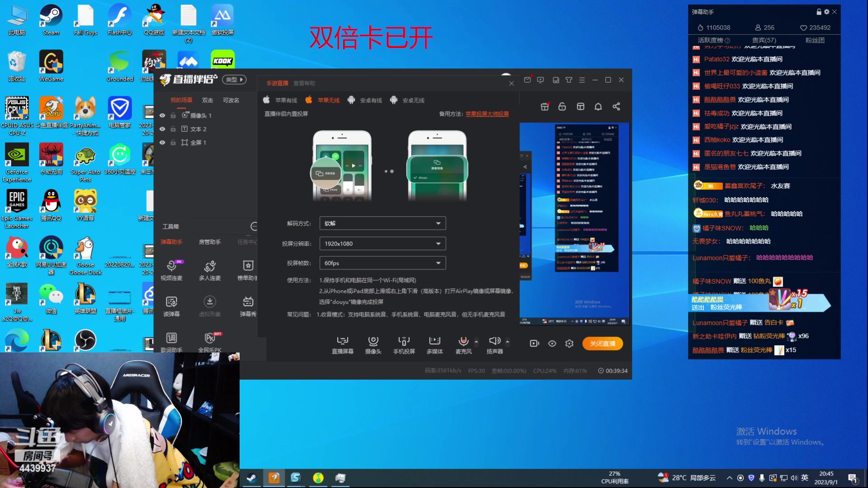Open the 苹果投屏大师投屏 link
The height and width of the screenshot is (488, 868).
tap(487, 114)
